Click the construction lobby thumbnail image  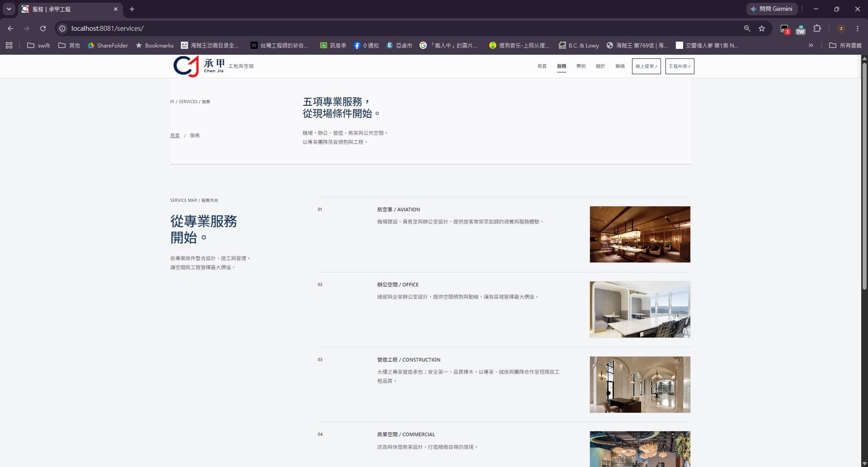tap(640, 385)
